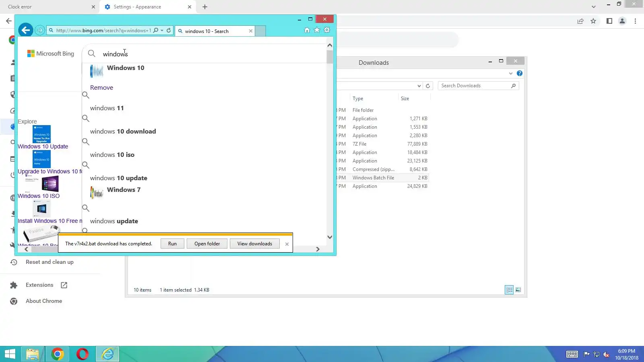The image size is (644, 362).
Task: Click the magnifier icon in IE address bar
Action: (156, 31)
